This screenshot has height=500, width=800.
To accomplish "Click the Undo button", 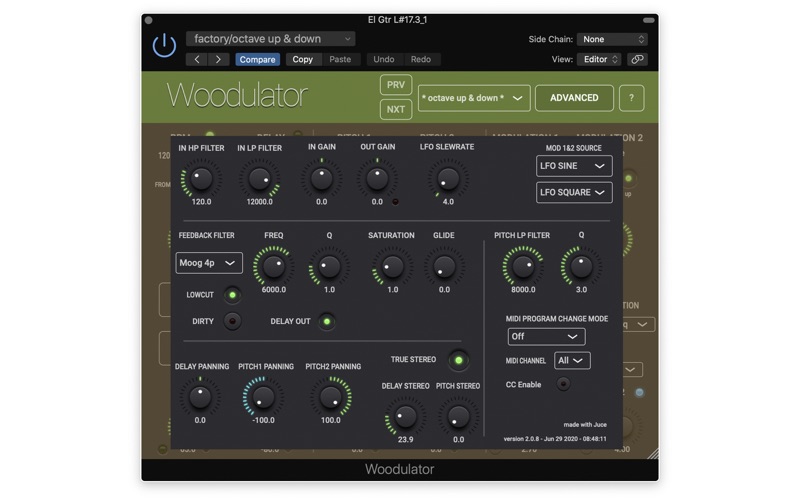I will point(384,59).
